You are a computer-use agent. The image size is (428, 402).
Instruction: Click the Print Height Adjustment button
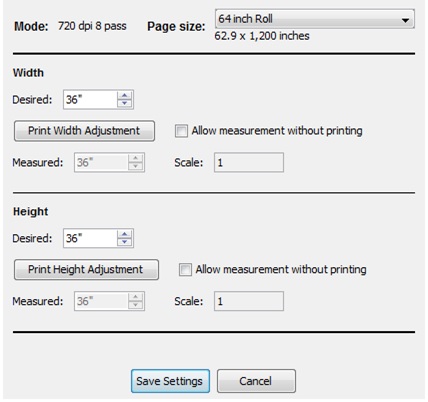click(86, 270)
